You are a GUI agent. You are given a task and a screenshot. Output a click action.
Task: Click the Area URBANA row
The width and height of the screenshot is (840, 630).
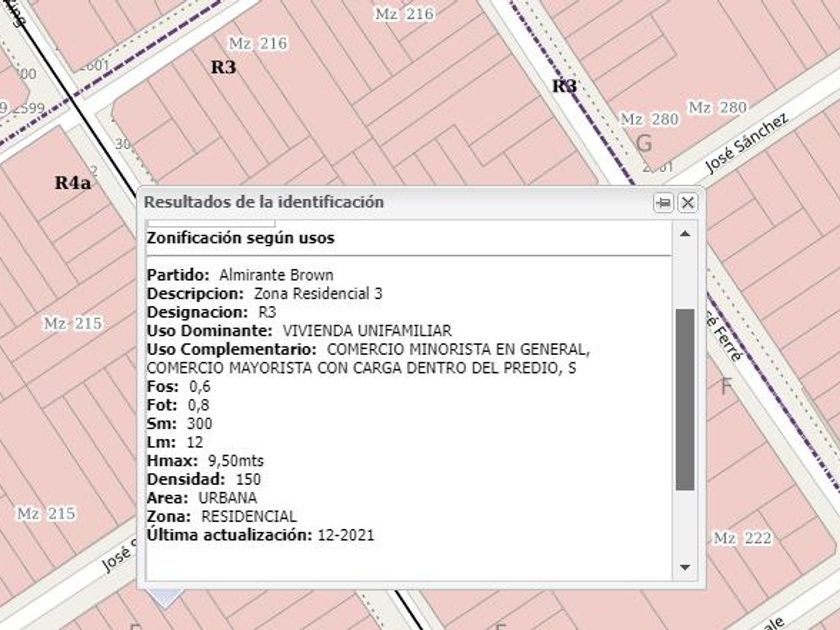(x=201, y=498)
